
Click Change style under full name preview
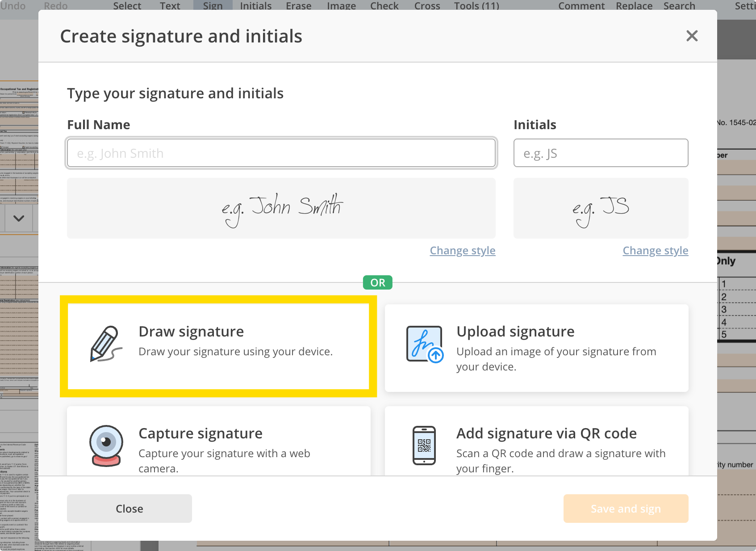[x=463, y=250]
